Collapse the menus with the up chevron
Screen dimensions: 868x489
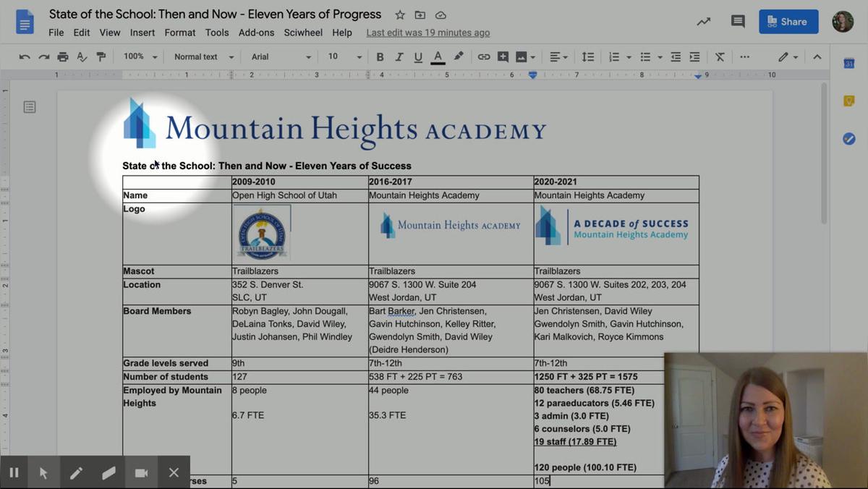click(817, 56)
